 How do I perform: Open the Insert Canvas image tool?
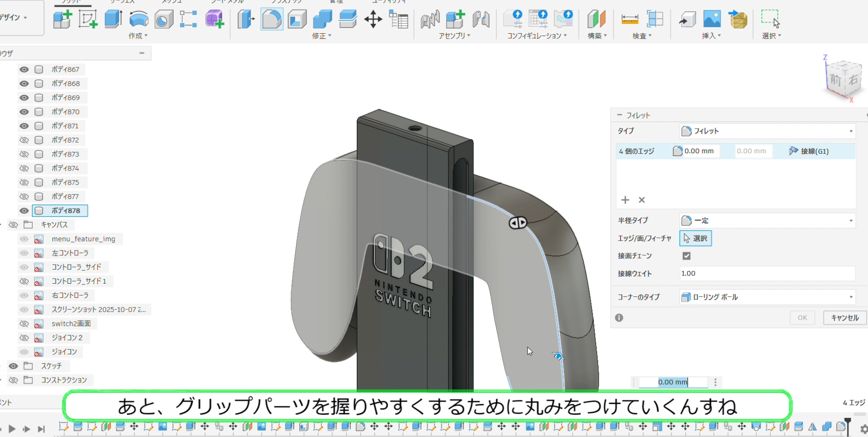coord(712,19)
